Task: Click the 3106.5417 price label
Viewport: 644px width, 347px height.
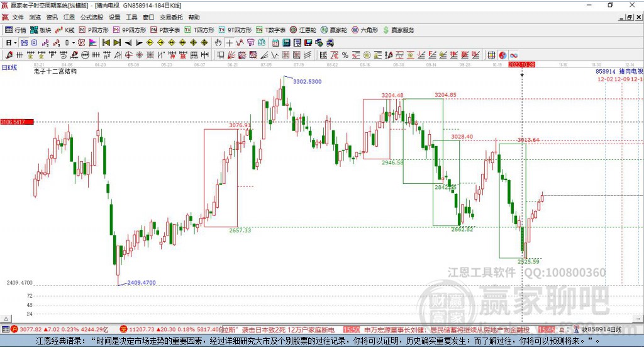Action: [17, 122]
